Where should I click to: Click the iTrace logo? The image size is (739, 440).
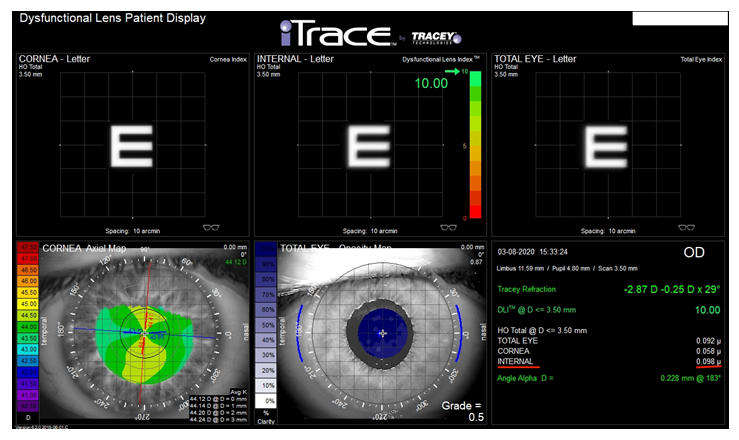coord(337,33)
